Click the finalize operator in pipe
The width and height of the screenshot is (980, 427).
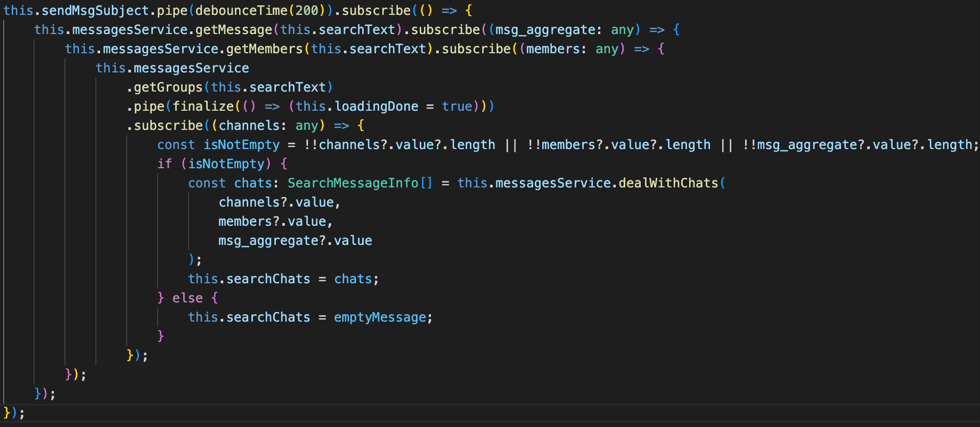(x=203, y=106)
